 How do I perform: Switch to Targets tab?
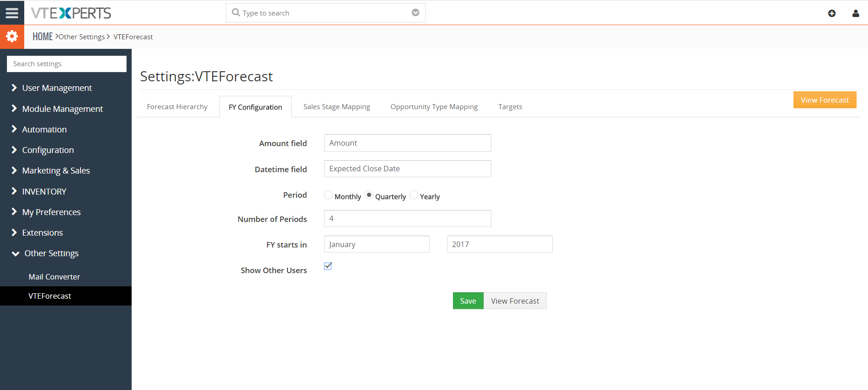pos(510,106)
